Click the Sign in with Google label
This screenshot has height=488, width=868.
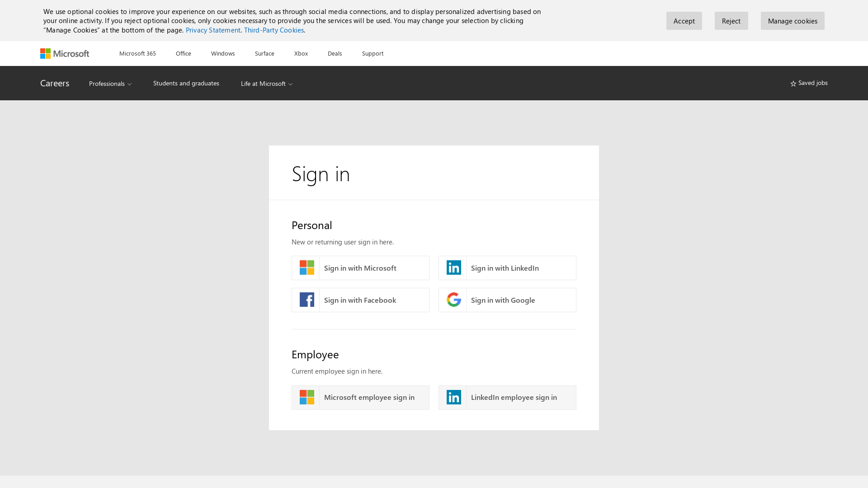(x=503, y=300)
